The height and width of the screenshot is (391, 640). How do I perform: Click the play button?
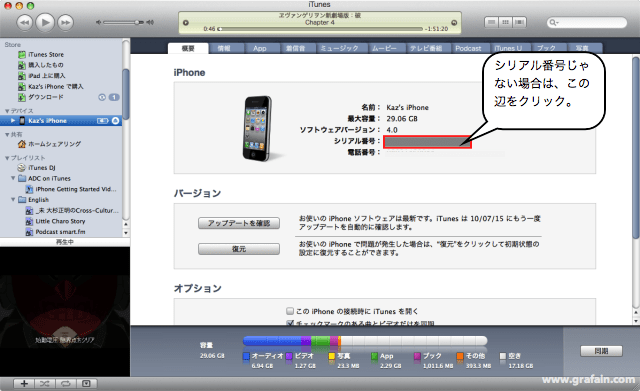click(x=45, y=22)
